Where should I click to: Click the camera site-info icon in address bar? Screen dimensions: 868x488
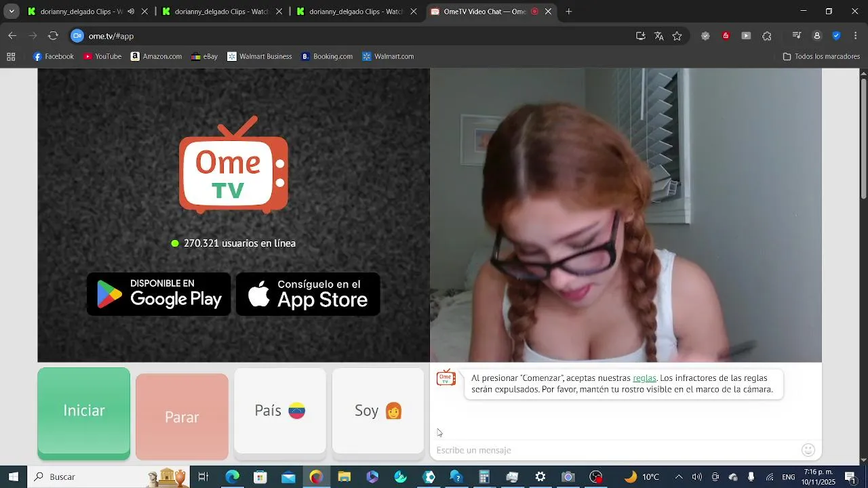pyautogui.click(x=77, y=36)
